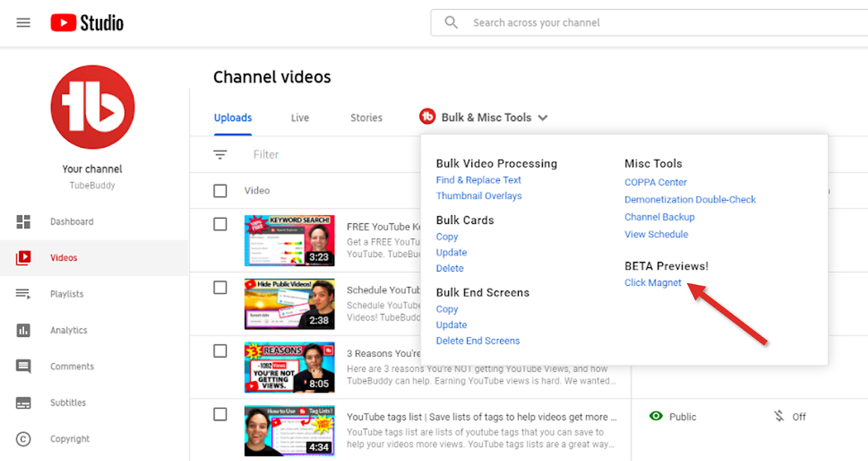Go to Comments in the sidebar
The height and width of the screenshot is (461, 868).
[72, 367]
